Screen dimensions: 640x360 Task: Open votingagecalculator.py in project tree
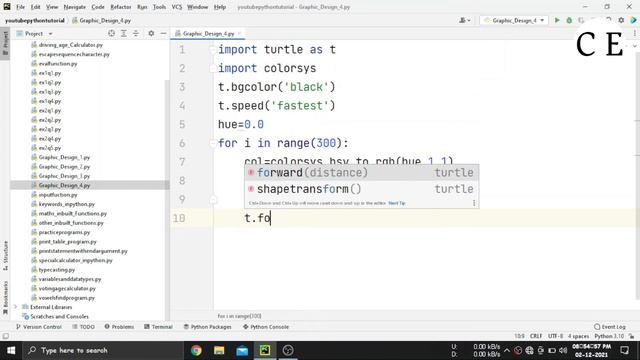tap(67, 289)
